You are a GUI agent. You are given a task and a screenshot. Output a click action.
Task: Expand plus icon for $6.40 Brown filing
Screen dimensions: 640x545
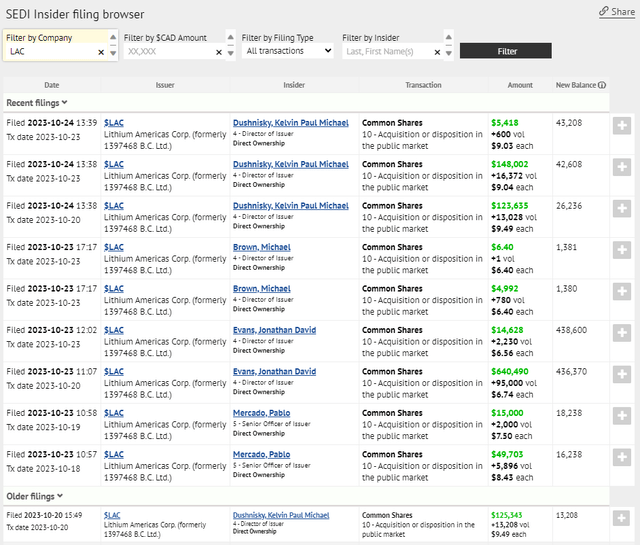[x=620, y=250]
